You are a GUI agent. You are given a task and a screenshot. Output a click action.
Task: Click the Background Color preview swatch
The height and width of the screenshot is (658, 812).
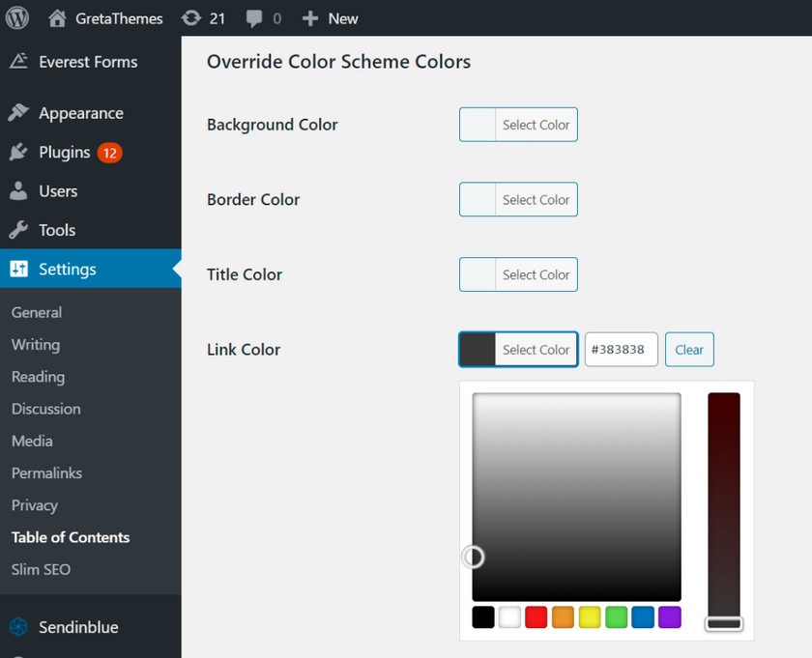pyautogui.click(x=478, y=125)
